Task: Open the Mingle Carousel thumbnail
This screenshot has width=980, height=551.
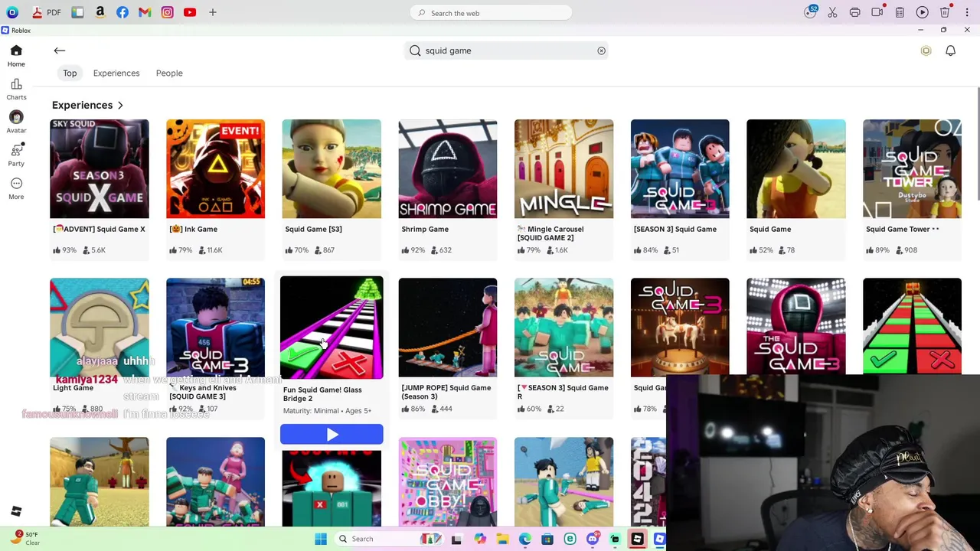Action: pos(563,168)
